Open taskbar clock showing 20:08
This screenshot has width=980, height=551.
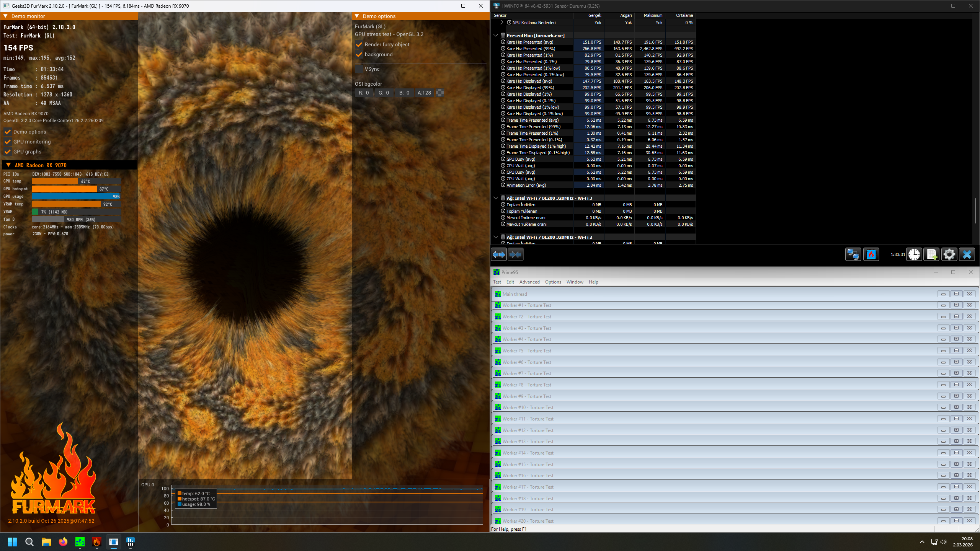tap(962, 542)
